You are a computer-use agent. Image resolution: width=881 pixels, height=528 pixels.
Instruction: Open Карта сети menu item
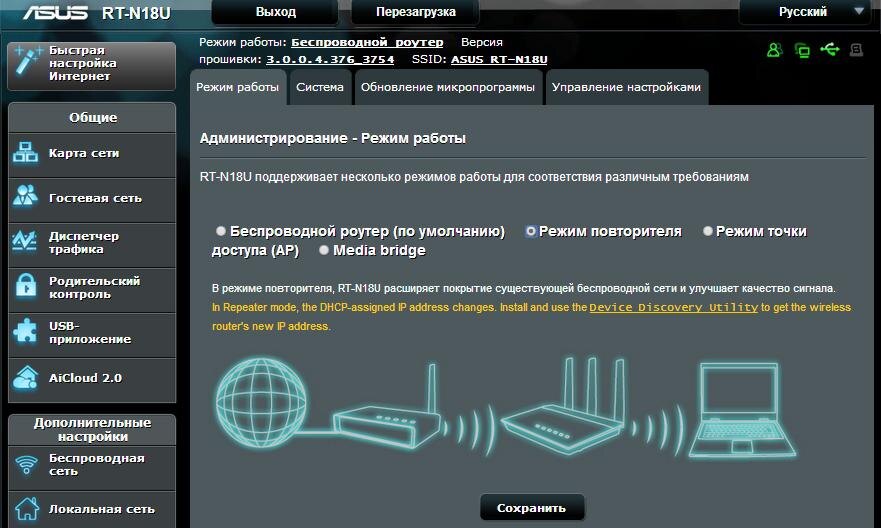(92, 153)
